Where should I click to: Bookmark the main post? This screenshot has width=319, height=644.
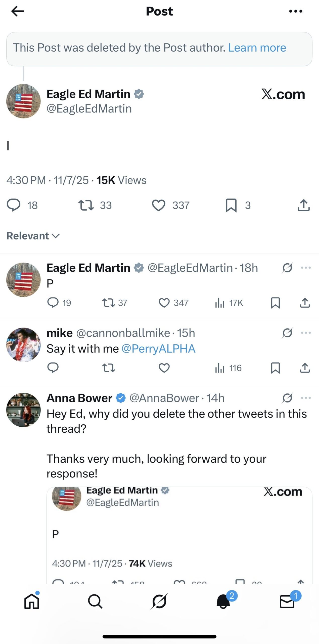pos(231,205)
